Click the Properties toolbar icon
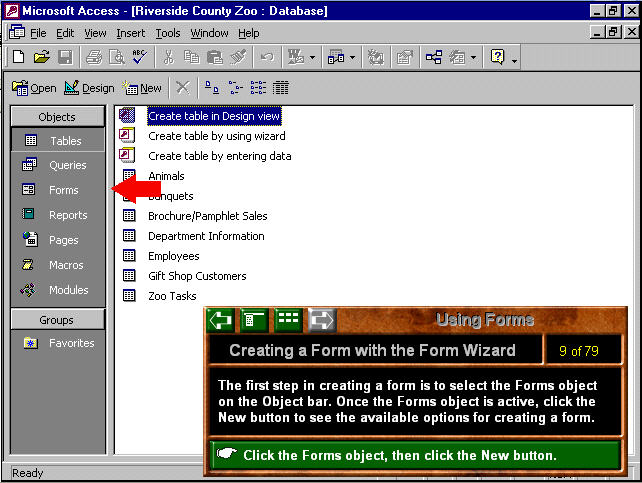The height and width of the screenshot is (483, 642). point(404,56)
